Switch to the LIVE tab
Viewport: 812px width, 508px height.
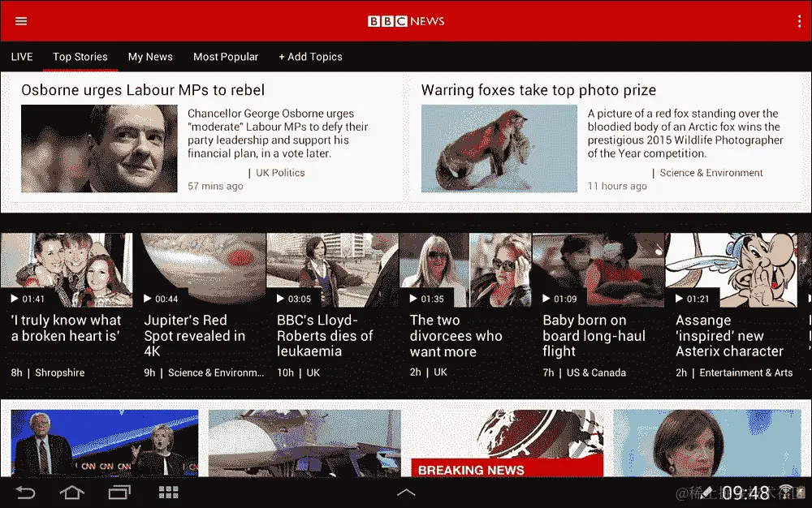pos(22,57)
